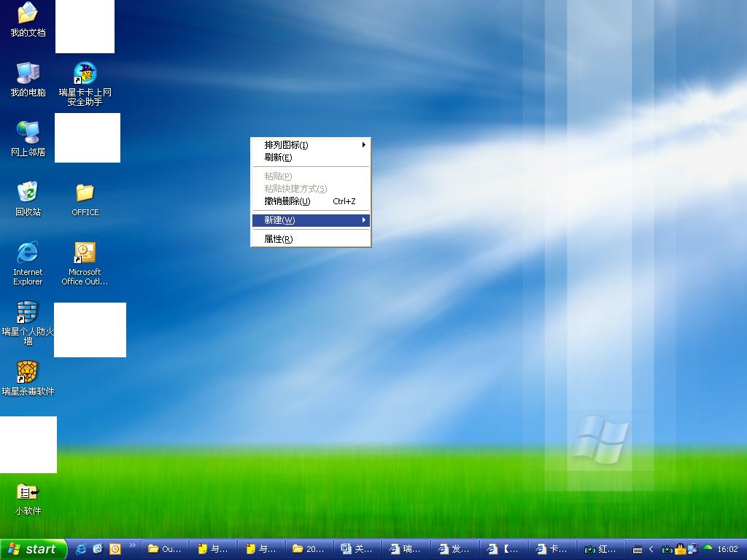
Task: Switch to the Ou... folder taskbar button
Action: pos(164,550)
